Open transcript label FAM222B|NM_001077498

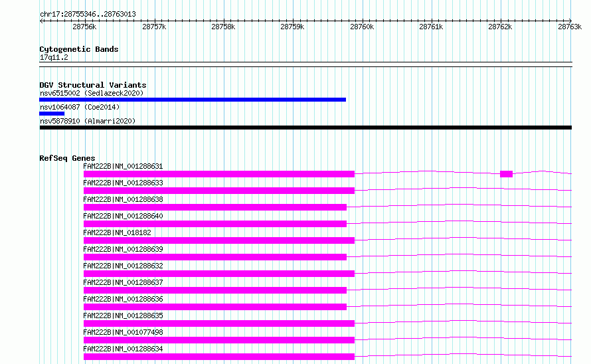pos(123,332)
